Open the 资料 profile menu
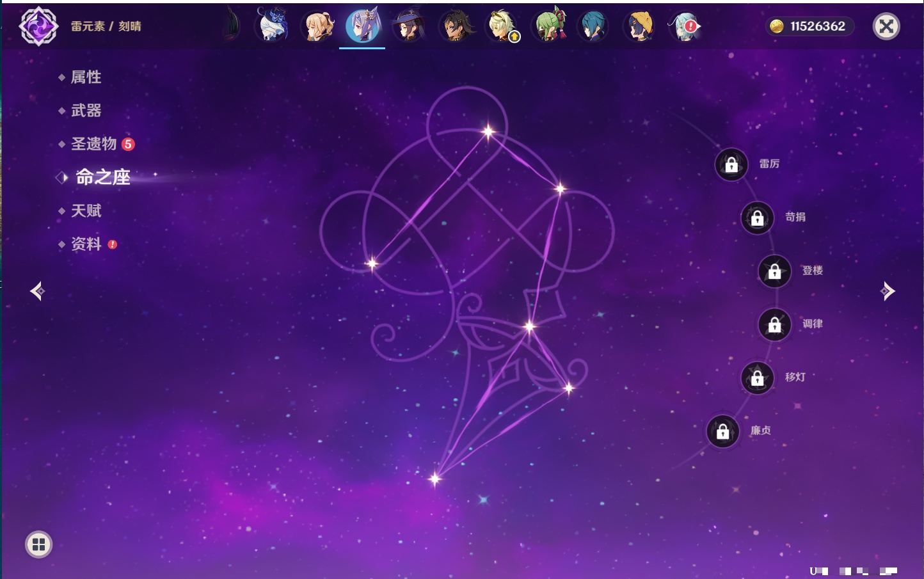The image size is (924, 579). [x=86, y=244]
